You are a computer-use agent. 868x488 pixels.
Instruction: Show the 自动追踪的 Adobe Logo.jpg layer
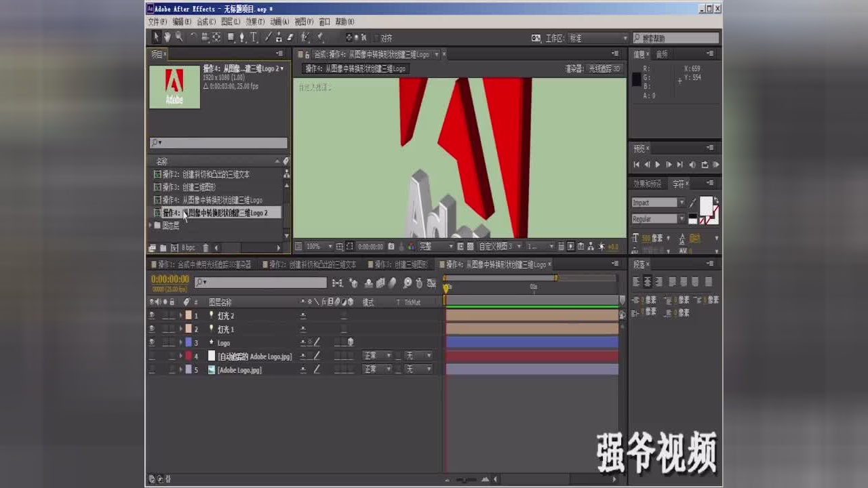coord(152,356)
